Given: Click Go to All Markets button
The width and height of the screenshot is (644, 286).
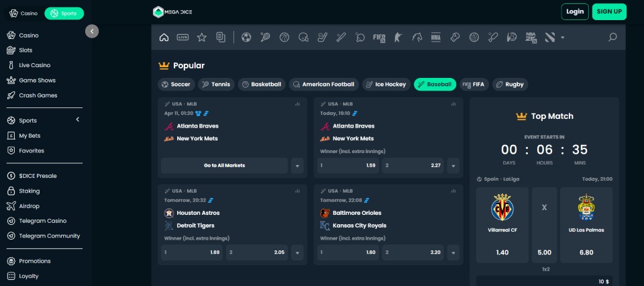Looking at the screenshot, I should [224, 166].
